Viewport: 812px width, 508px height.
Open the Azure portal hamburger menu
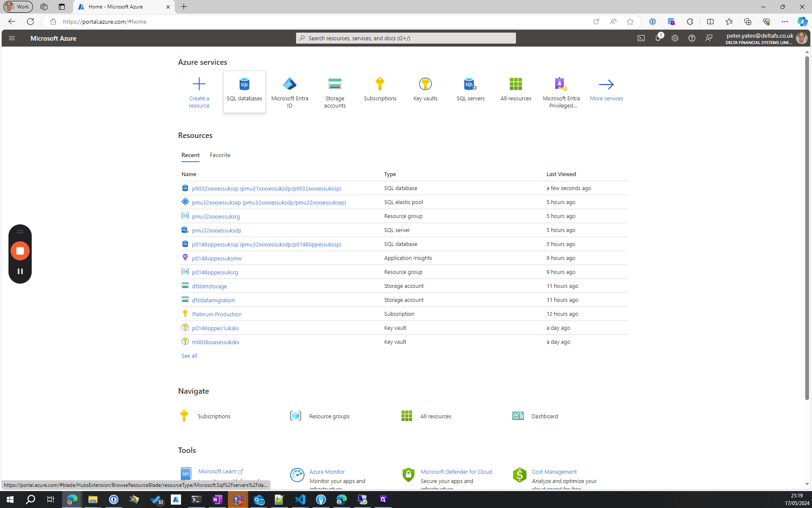pyautogui.click(x=12, y=38)
